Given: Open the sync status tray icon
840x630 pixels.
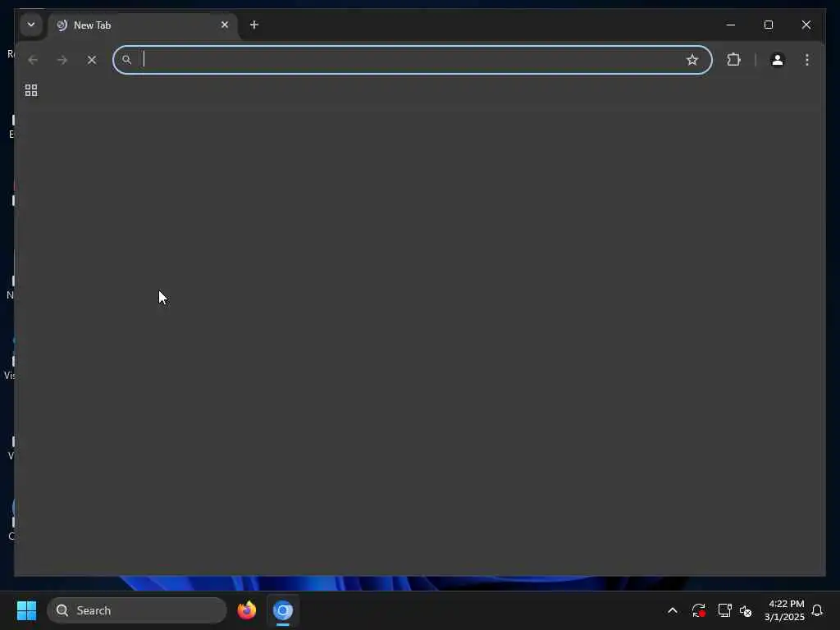Looking at the screenshot, I should (x=698, y=610).
